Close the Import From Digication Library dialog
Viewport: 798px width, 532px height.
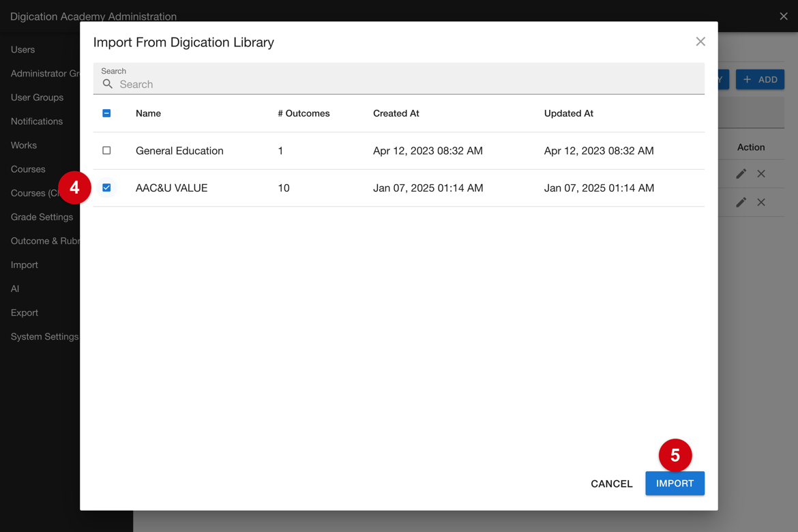point(700,42)
